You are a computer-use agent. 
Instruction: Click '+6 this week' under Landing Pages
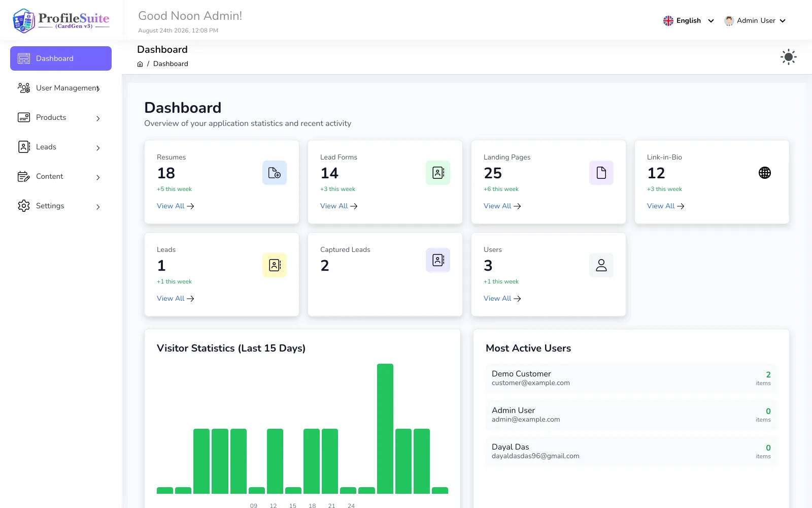[501, 189]
